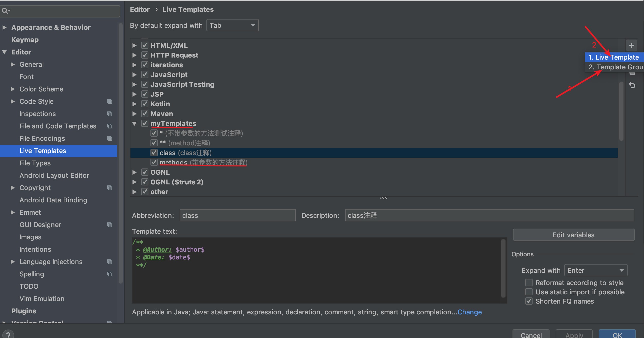Viewport: 644px width, 338px height.
Task: Click the help question mark button
Action: pos(8,334)
